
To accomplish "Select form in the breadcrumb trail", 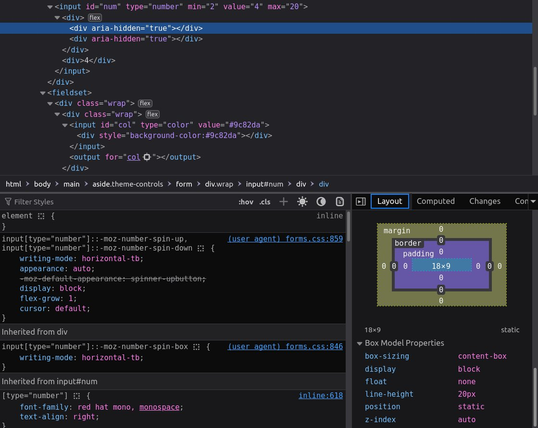I will tap(184, 184).
